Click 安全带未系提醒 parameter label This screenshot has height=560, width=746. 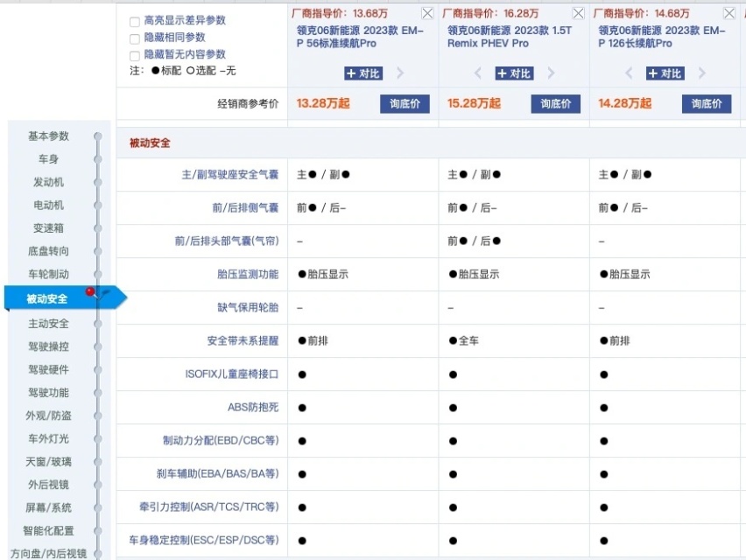pos(243,341)
